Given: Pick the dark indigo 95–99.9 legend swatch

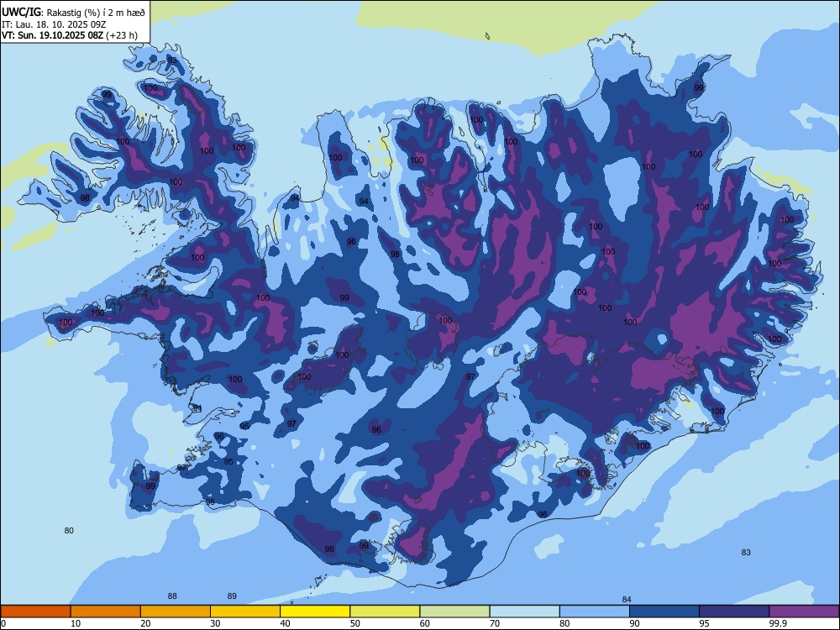Looking at the screenshot, I should click(x=734, y=612).
